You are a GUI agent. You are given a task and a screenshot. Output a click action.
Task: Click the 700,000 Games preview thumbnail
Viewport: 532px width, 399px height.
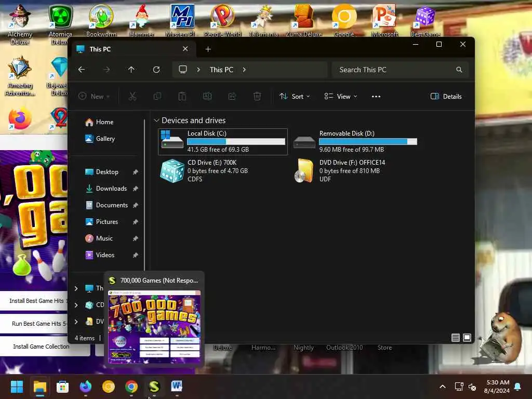(x=154, y=327)
